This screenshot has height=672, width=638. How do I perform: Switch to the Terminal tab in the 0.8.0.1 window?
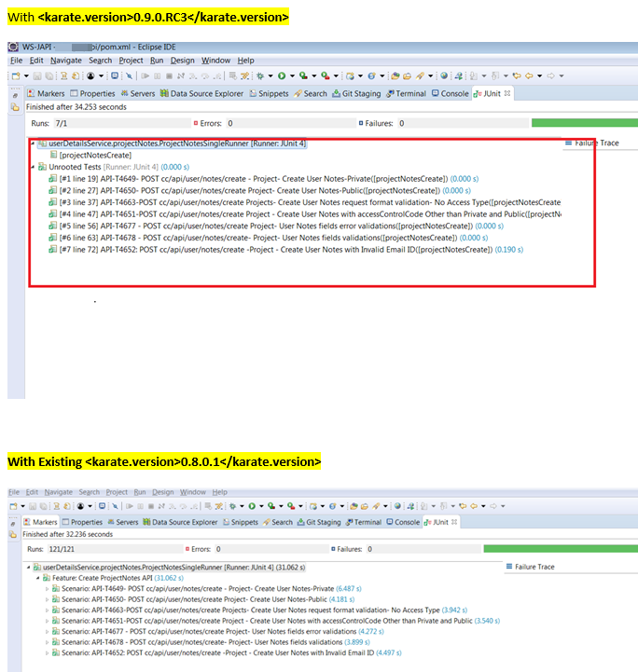(364, 522)
